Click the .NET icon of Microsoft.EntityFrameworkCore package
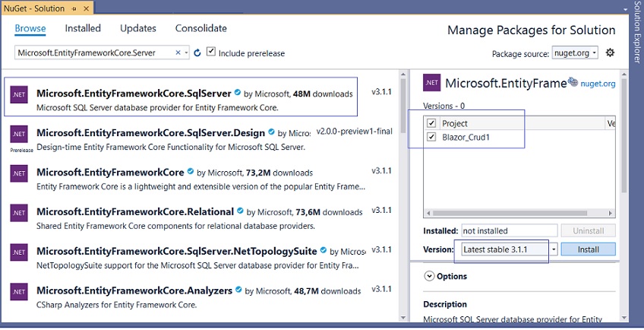644x330 pixels. pos(19,173)
